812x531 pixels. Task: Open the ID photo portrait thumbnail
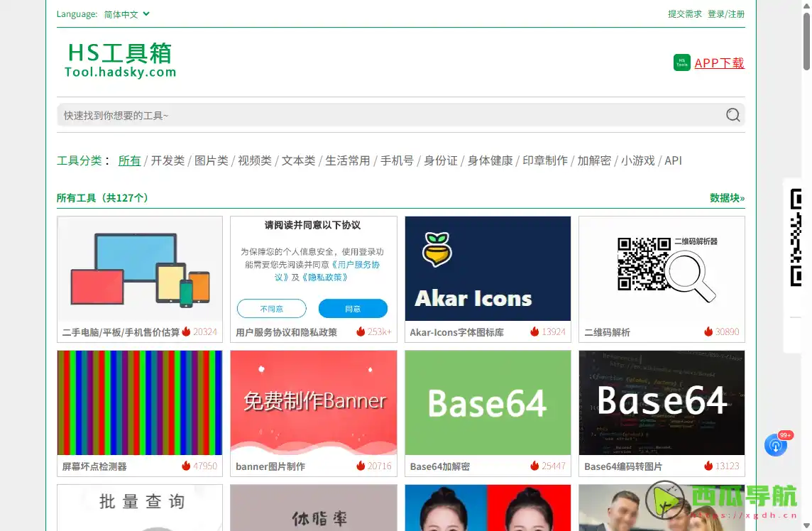click(488, 508)
